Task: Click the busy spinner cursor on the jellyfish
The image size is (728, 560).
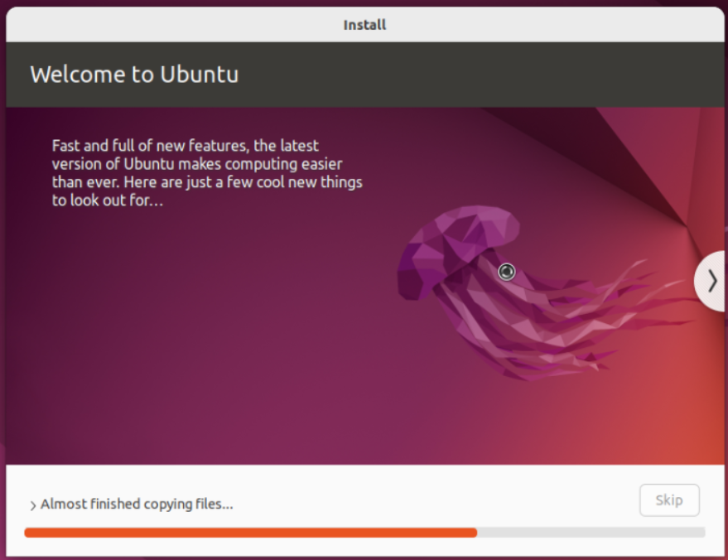Action: [507, 272]
